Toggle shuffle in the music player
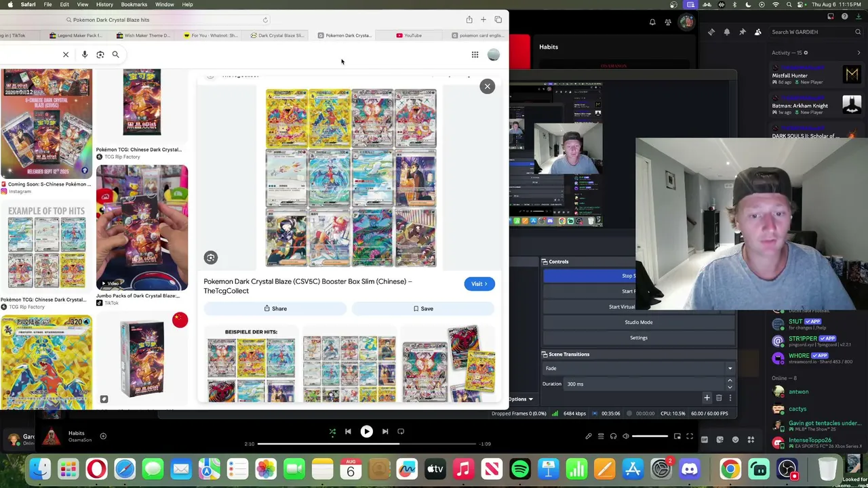The width and height of the screenshot is (868, 488). click(332, 432)
